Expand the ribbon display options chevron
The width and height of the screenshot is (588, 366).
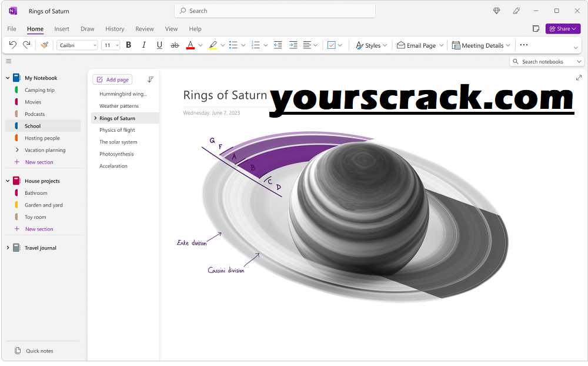point(576,48)
